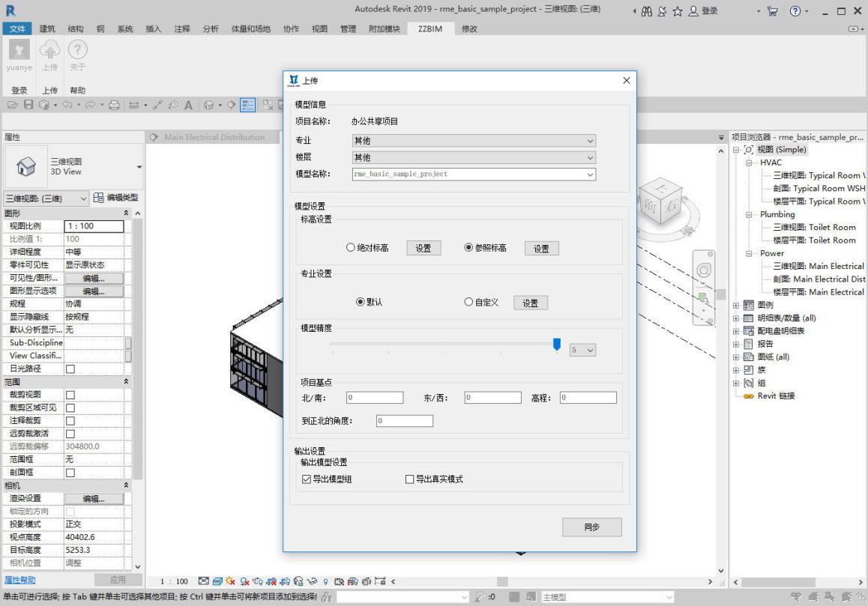Click the yuanye login icon in ribbon

(x=19, y=50)
